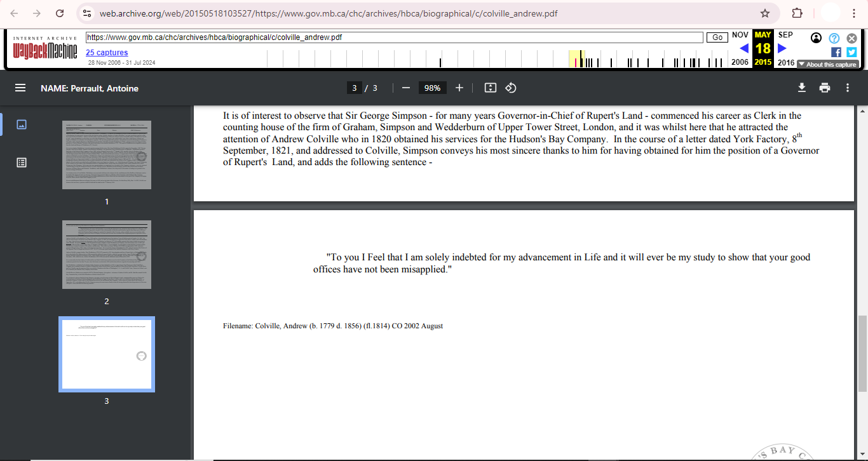Open Chrome three-dot menu

[855, 13]
